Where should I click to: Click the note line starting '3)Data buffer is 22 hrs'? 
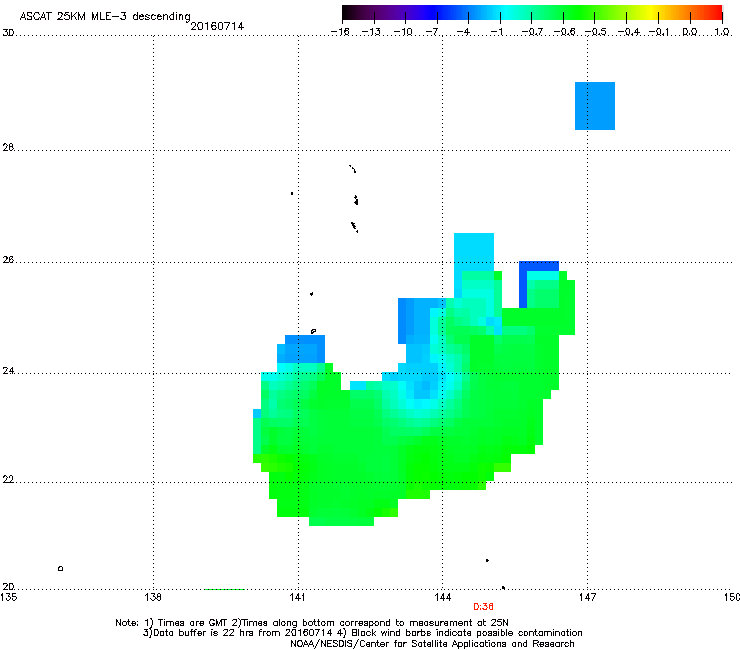(x=362, y=633)
